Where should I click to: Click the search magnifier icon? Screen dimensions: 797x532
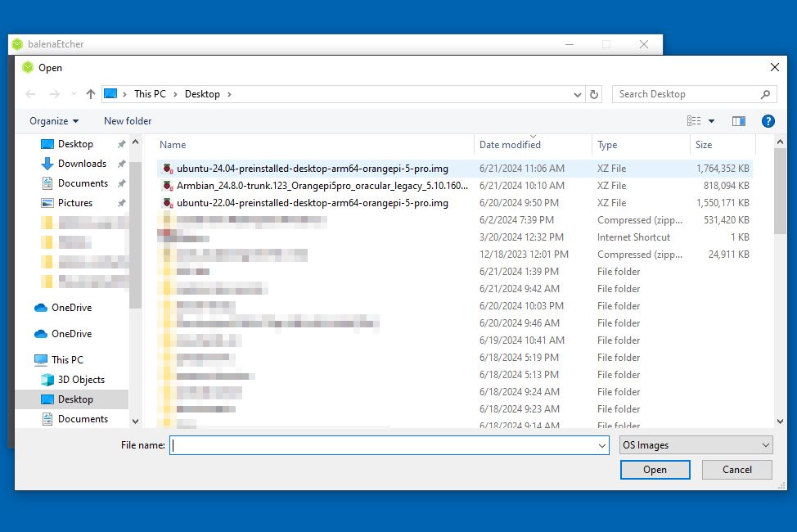765,94
